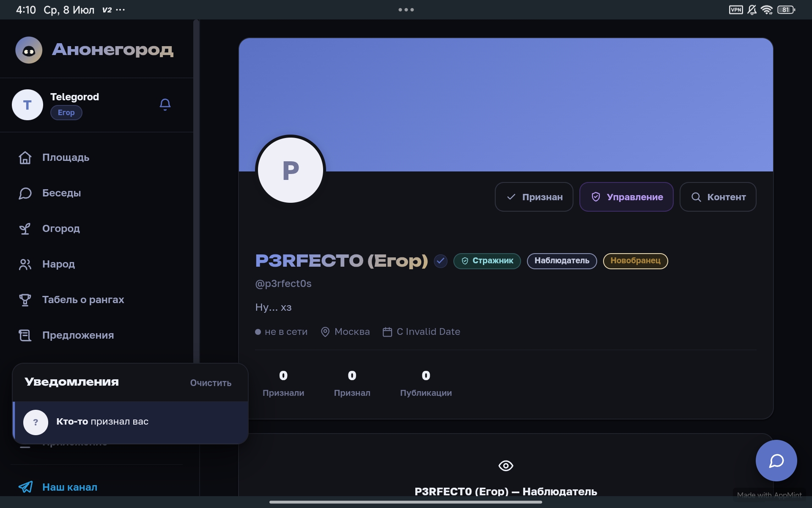812x508 pixels.
Task: Open notifications bell icon
Action: point(165,105)
